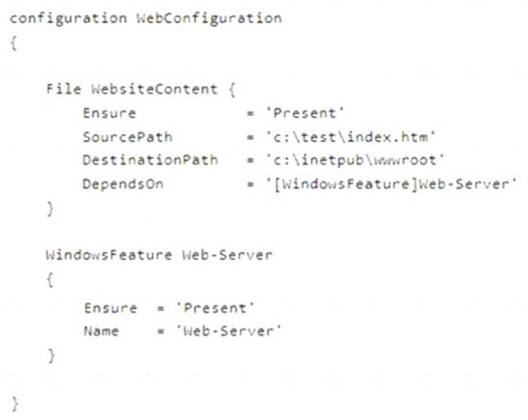Click the WebsiteContent resource name

(154, 89)
